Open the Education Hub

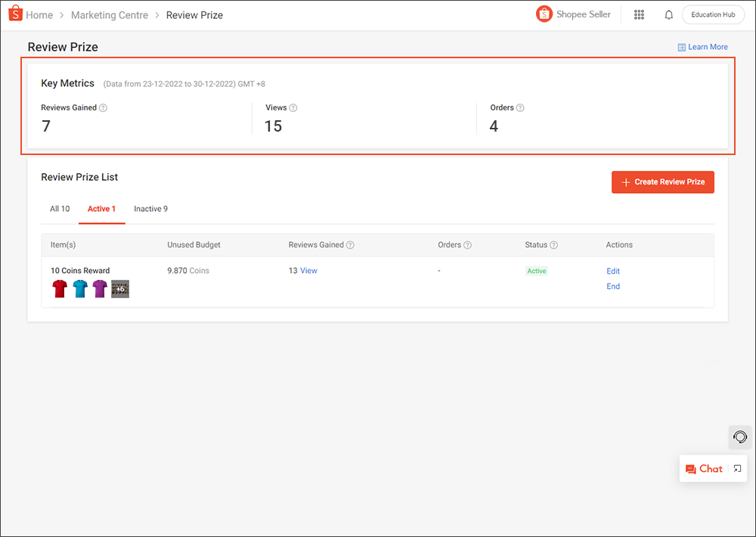711,14
